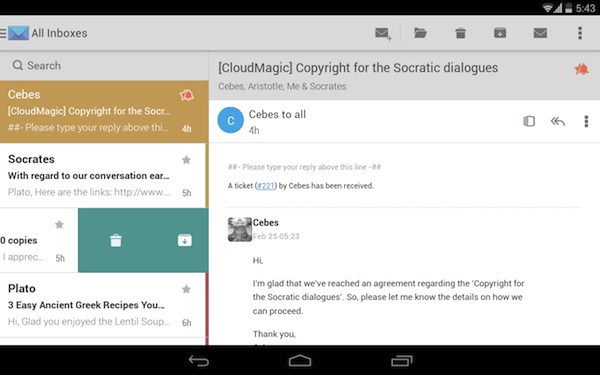600x375 pixels.
Task: Archive the open message from toolbar
Action: click(500, 33)
